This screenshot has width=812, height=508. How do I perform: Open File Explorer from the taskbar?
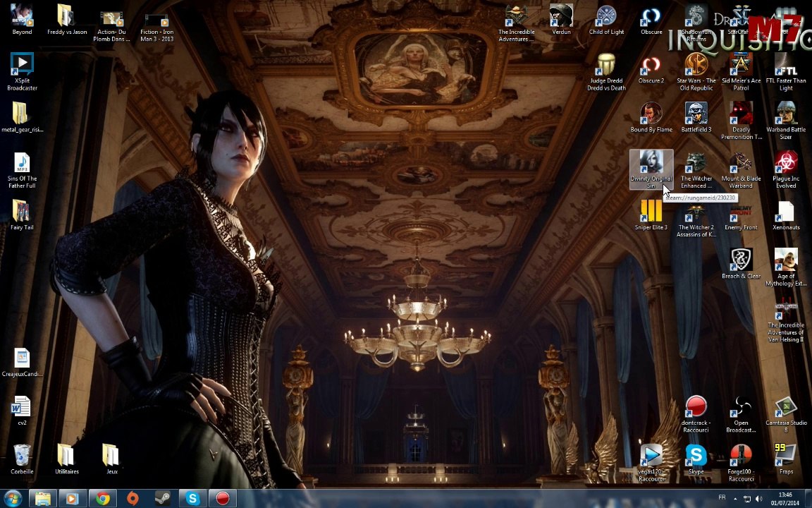43,499
